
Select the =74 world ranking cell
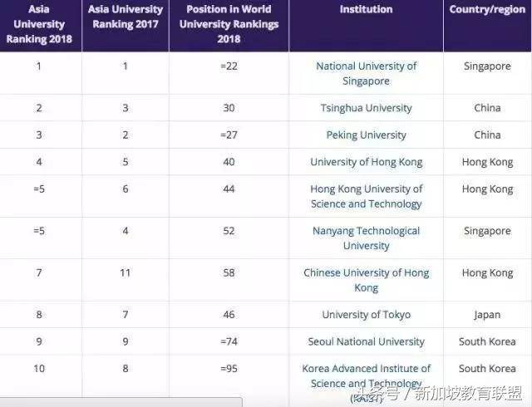(x=229, y=341)
